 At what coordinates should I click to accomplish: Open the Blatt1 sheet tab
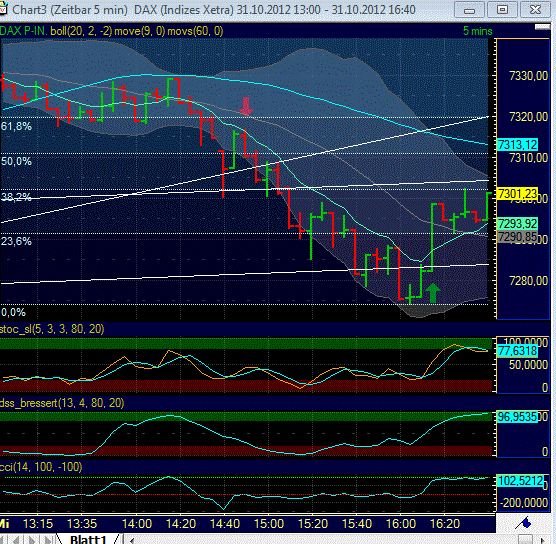pyautogui.click(x=89, y=540)
